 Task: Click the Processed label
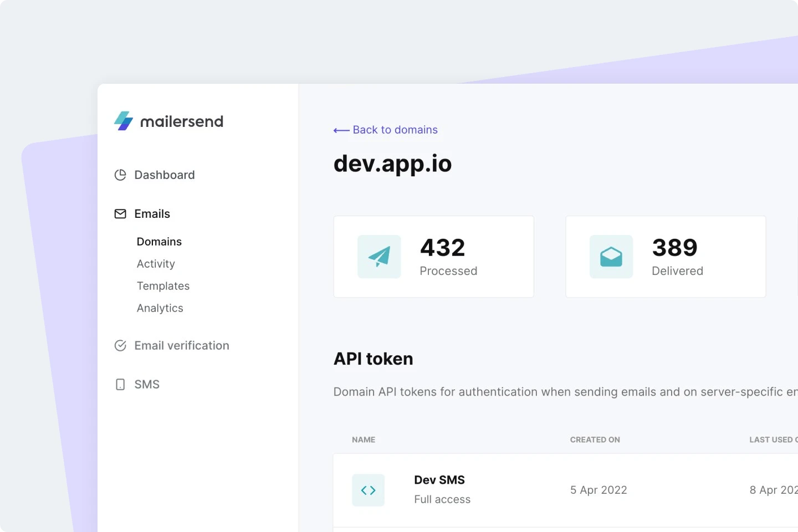coord(448,271)
